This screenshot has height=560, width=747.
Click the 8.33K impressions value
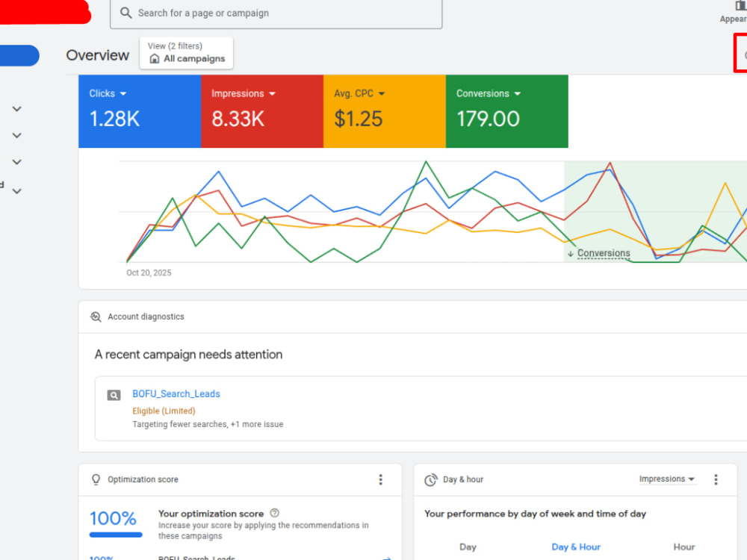coord(238,119)
